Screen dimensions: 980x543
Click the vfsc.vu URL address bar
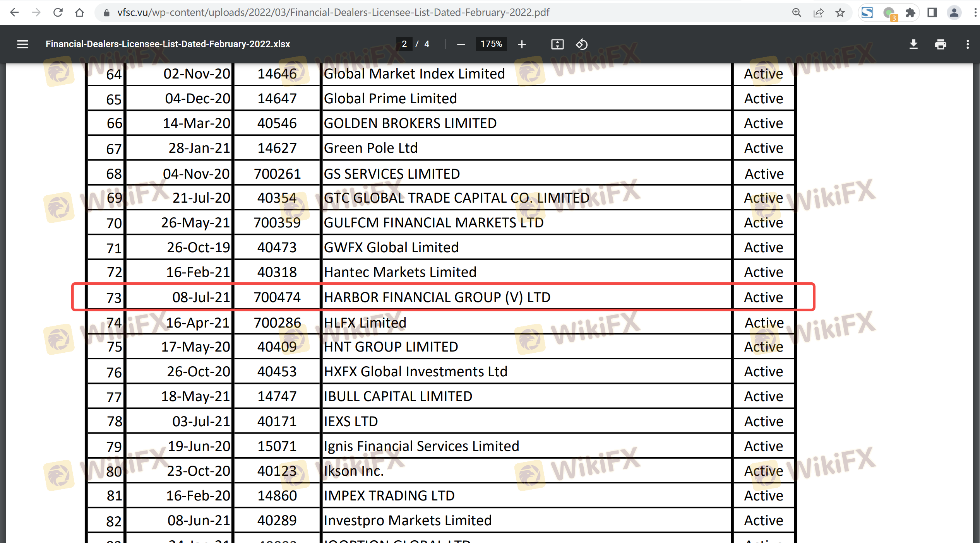pos(333,13)
